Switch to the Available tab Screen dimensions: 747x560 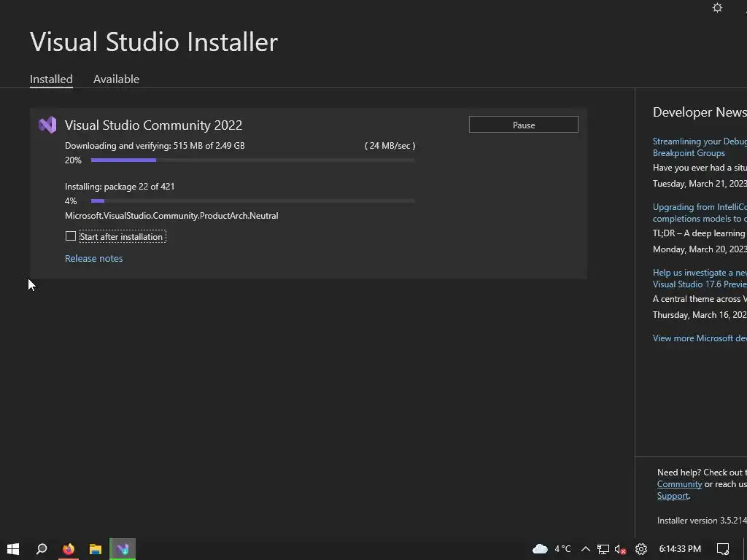[x=116, y=79]
